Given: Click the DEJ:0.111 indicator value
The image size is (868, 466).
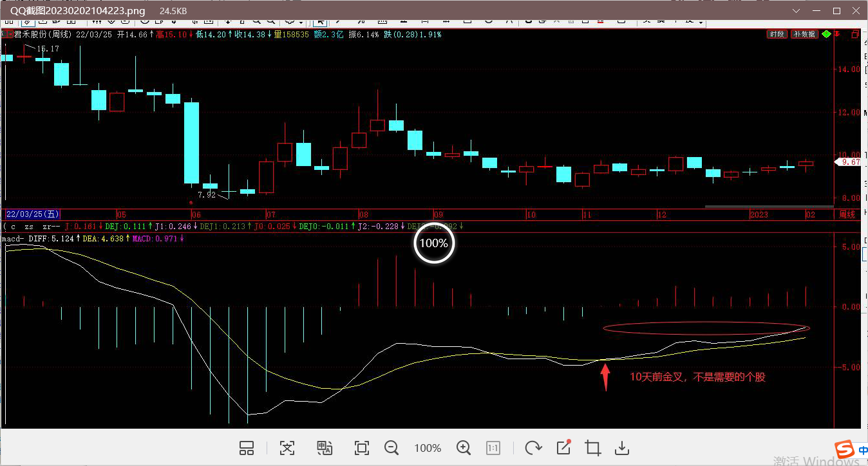Looking at the screenshot, I should (x=126, y=227).
